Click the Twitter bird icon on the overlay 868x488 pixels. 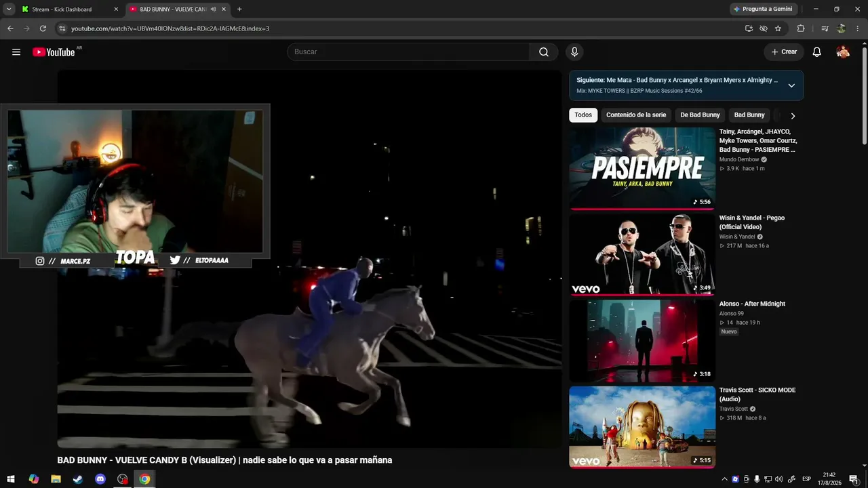(175, 260)
